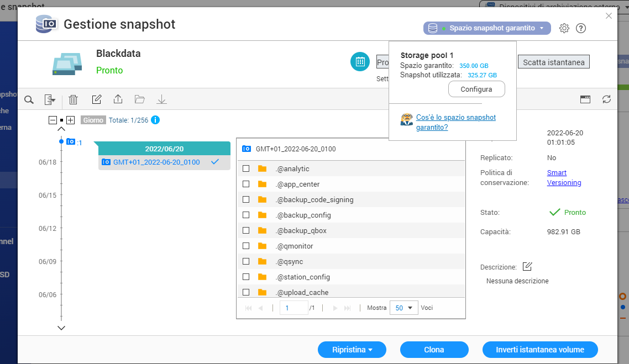Select snapshot GMT+01_2022-06-20_0100 in timeline
This screenshot has width=629, height=364.
click(156, 162)
